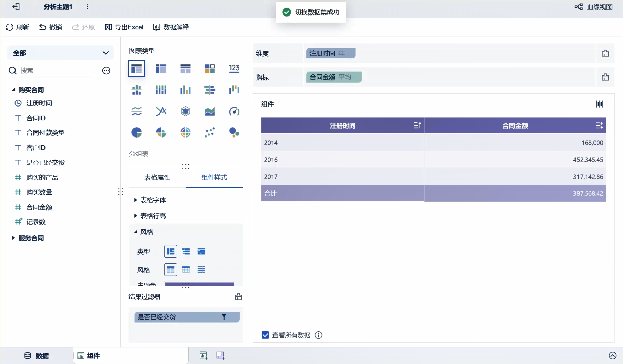The height and width of the screenshot is (364, 623).
Task: Select 合同金额 in the field list
Action: 39,207
